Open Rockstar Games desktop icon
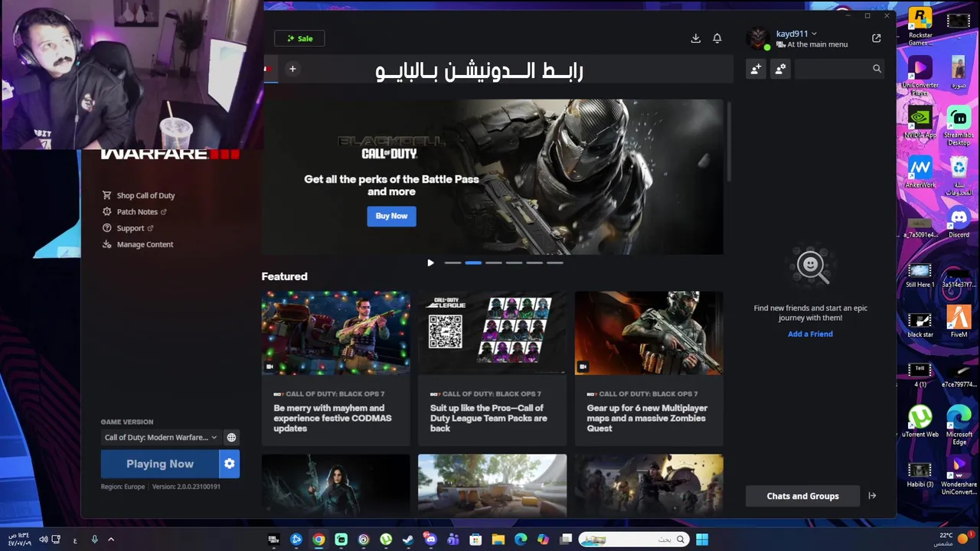This screenshot has width=980, height=551. (920, 27)
